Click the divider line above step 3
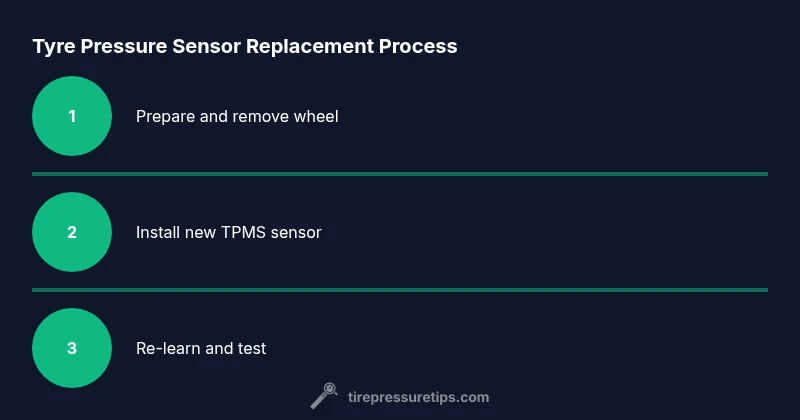Screen dimensions: 800x420 tap(400, 290)
